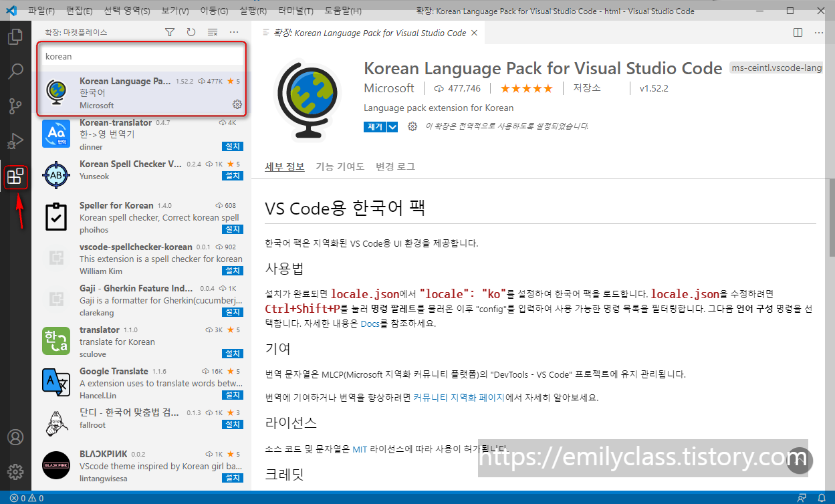Open the 선택 영역(S) menu

[x=127, y=11]
